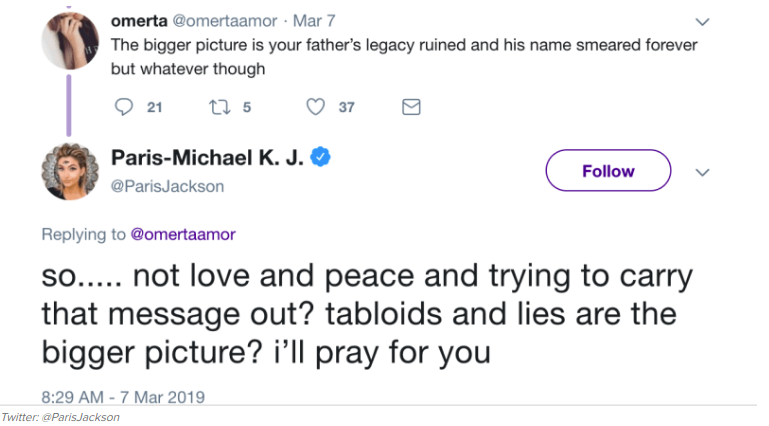This screenshot has height=426, width=769.
Task: Like omerta's tweet with the heart icon
Action: coord(315,108)
